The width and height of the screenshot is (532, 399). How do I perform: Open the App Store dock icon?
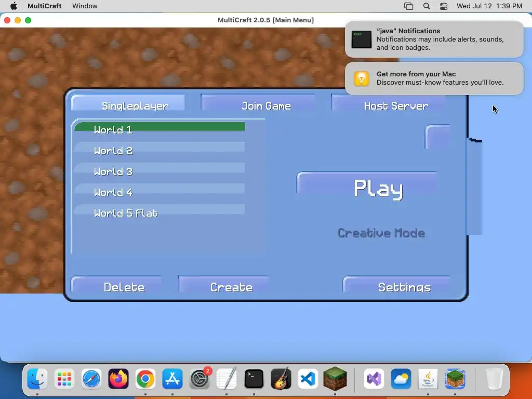pyautogui.click(x=172, y=379)
